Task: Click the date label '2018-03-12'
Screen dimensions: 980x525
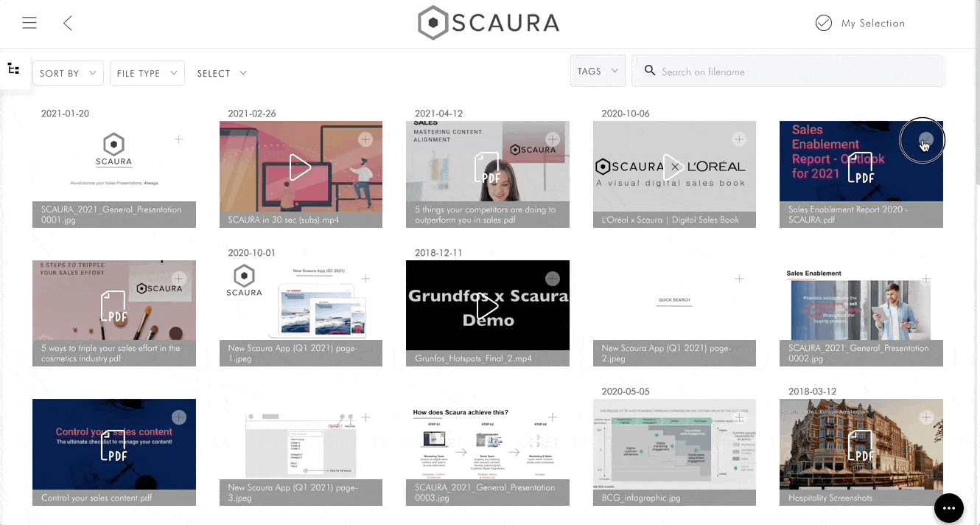Action: 812,392
